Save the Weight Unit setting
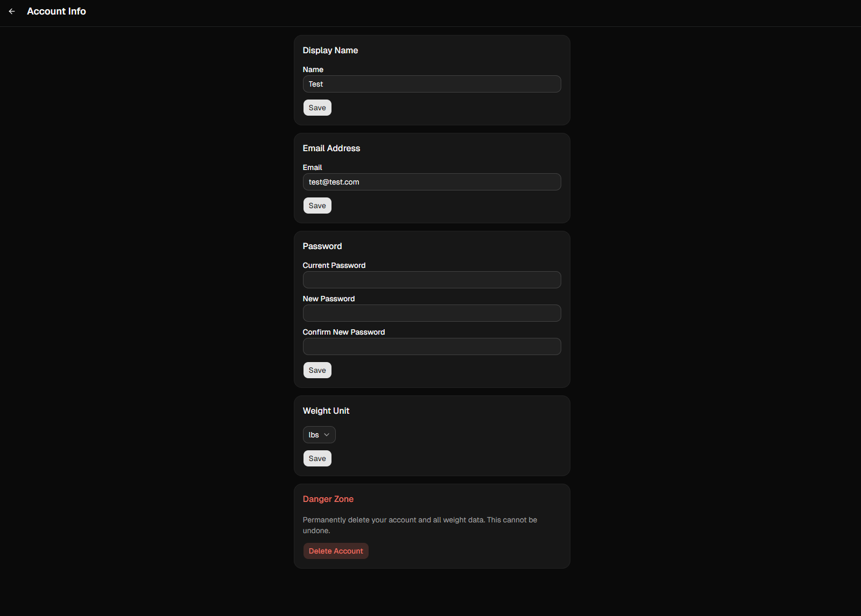This screenshot has width=861, height=616. pos(317,458)
